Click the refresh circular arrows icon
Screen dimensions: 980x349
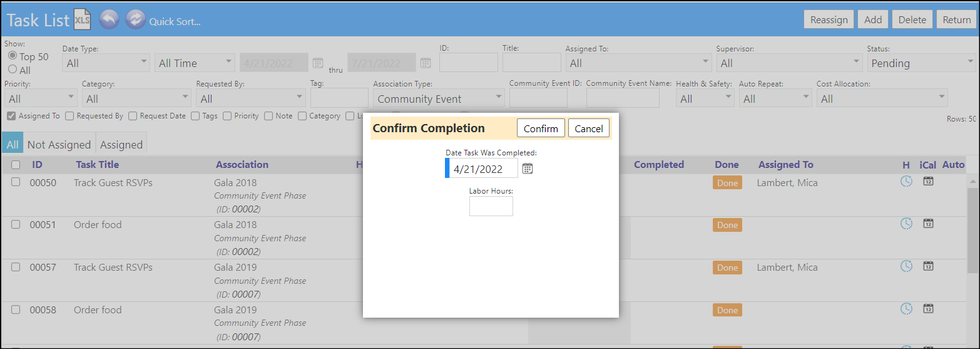click(x=135, y=19)
